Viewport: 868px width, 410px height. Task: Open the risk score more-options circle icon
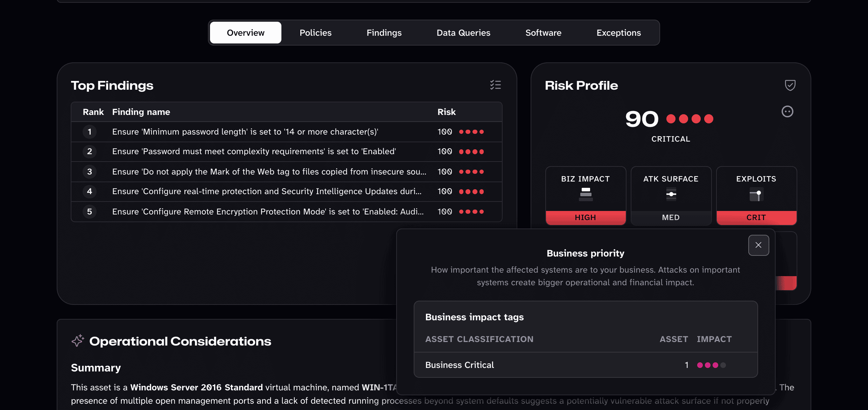[787, 111]
